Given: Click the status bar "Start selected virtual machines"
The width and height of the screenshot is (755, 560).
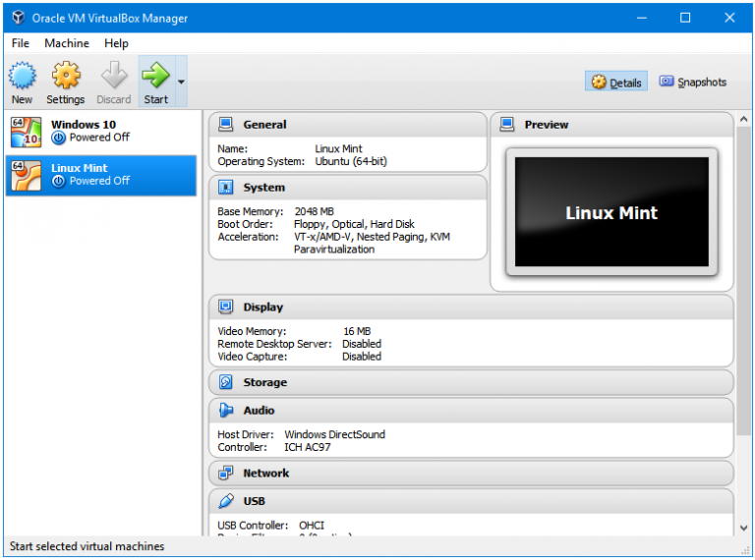Looking at the screenshot, I should tap(87, 546).
